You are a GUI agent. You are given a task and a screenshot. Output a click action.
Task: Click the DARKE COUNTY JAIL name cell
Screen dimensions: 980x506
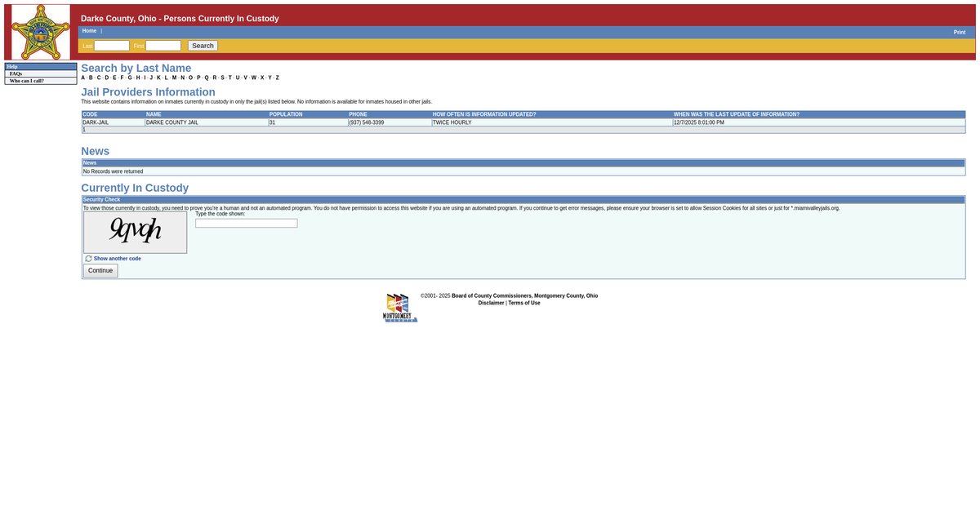[207, 122]
